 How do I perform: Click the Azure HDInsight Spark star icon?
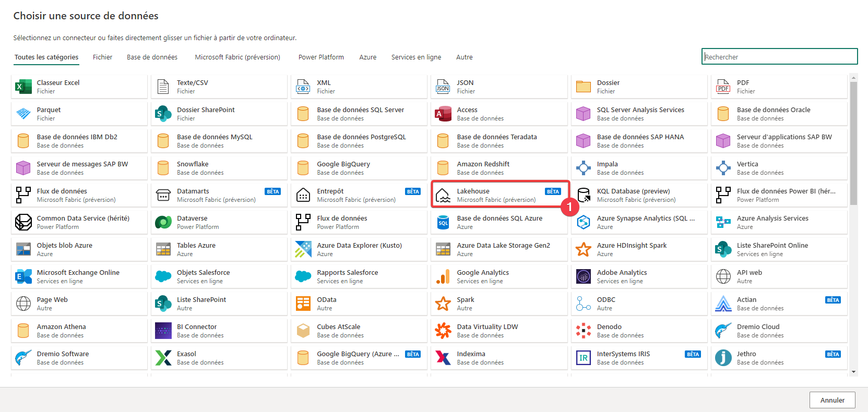coord(584,249)
